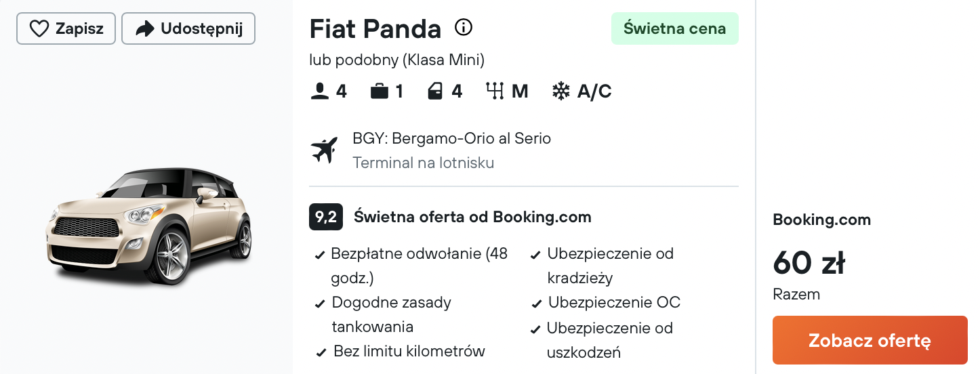Viewport: 980px width, 374px height.
Task: Click the luggage suitcase icon
Action: pos(380,91)
